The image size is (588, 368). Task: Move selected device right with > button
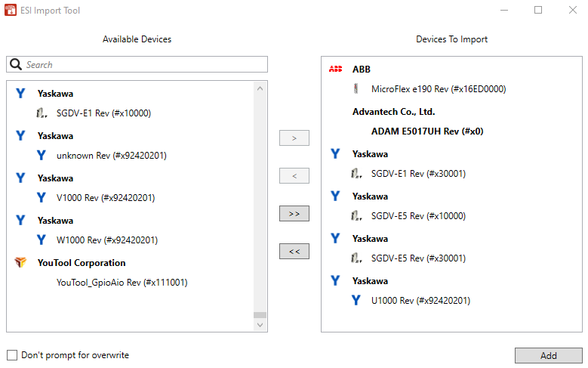294,138
